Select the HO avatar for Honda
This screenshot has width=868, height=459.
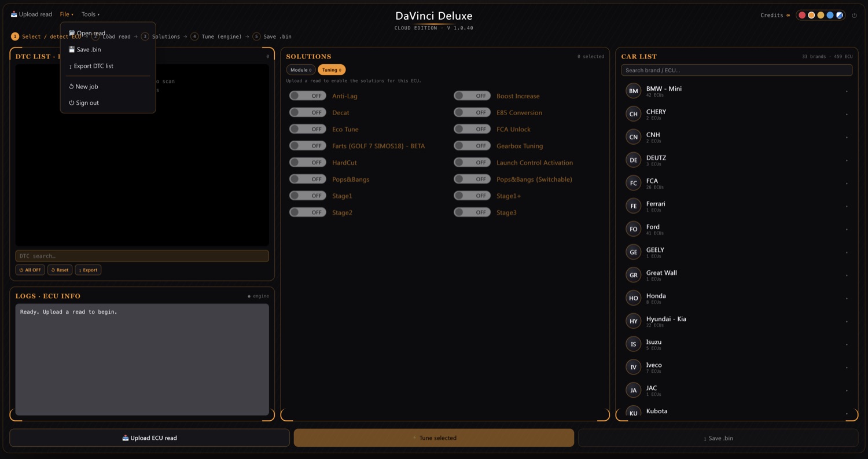(x=634, y=298)
